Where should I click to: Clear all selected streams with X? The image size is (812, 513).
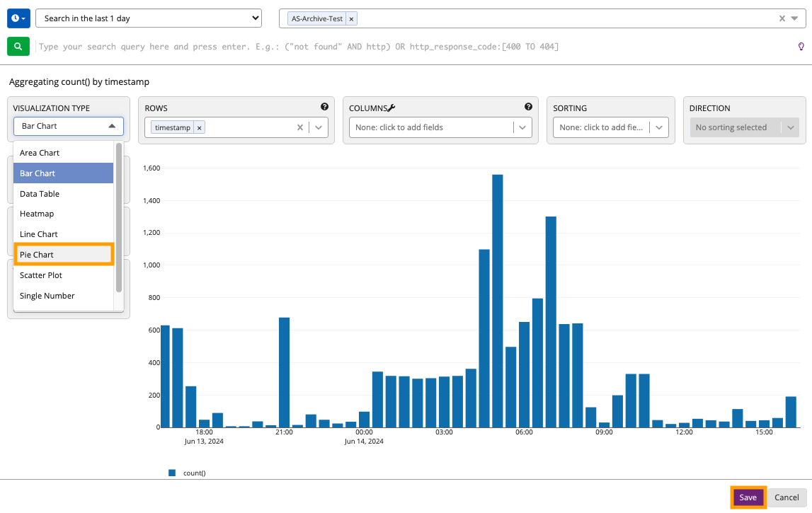click(x=782, y=19)
